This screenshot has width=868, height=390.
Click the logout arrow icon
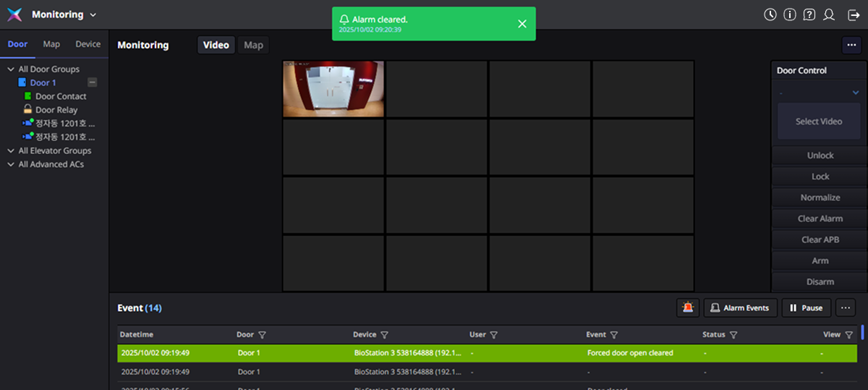(854, 14)
